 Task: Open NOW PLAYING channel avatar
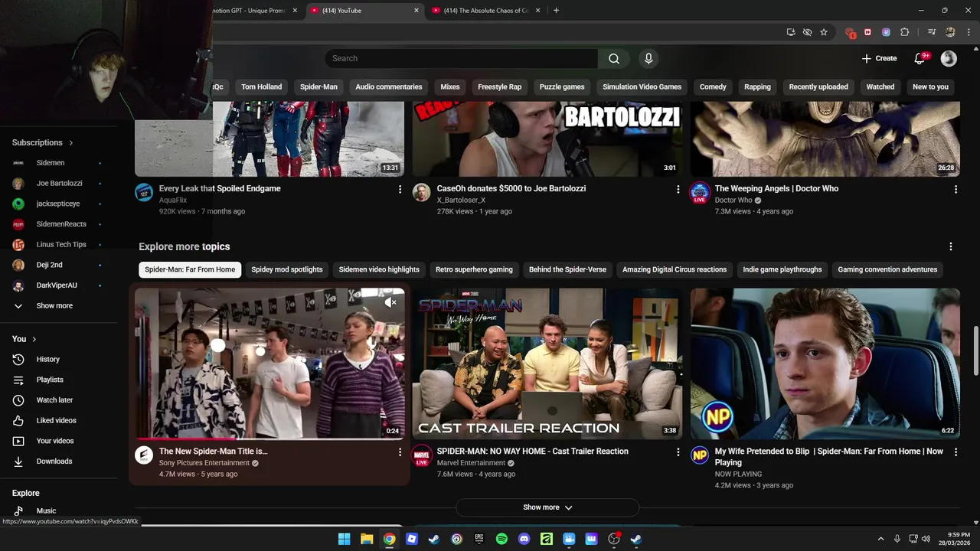pos(700,455)
